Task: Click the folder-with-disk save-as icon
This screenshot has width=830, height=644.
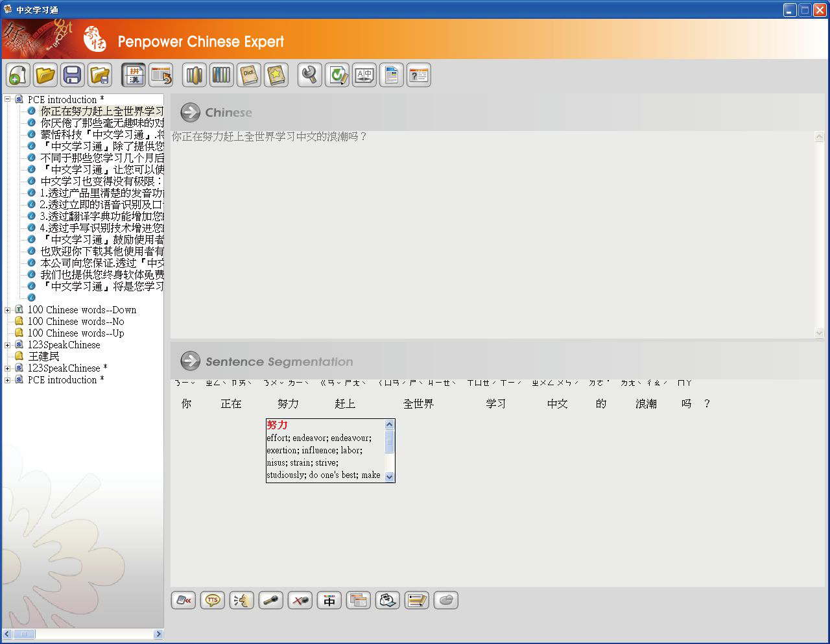Action: point(100,75)
